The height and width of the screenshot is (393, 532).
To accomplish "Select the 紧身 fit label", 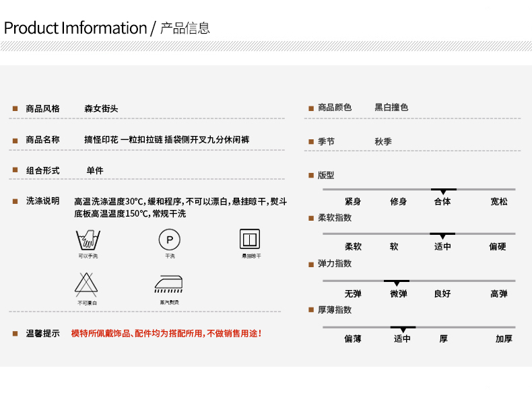I will [x=353, y=202].
